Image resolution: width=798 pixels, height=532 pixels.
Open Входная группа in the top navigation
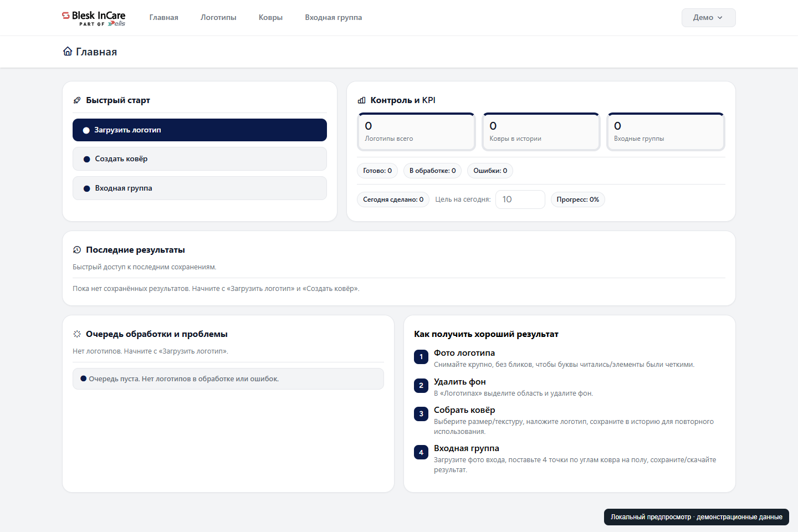[334, 18]
